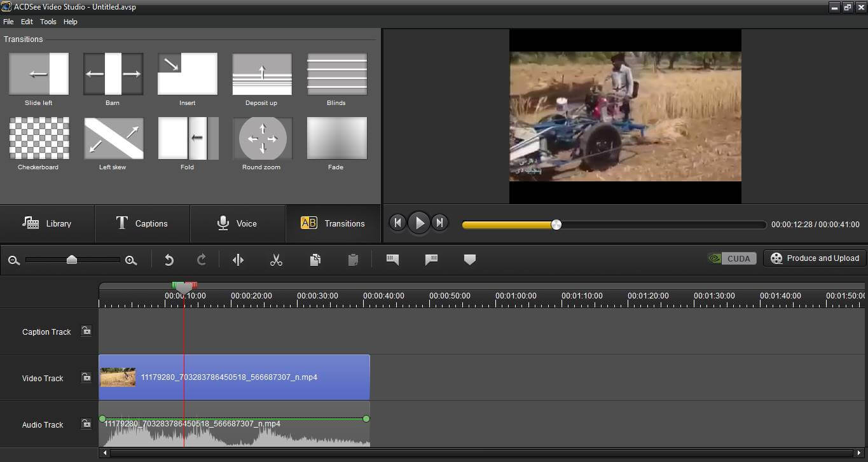The image size is (868, 462).
Task: Choose the Fade transition
Action: [336, 138]
